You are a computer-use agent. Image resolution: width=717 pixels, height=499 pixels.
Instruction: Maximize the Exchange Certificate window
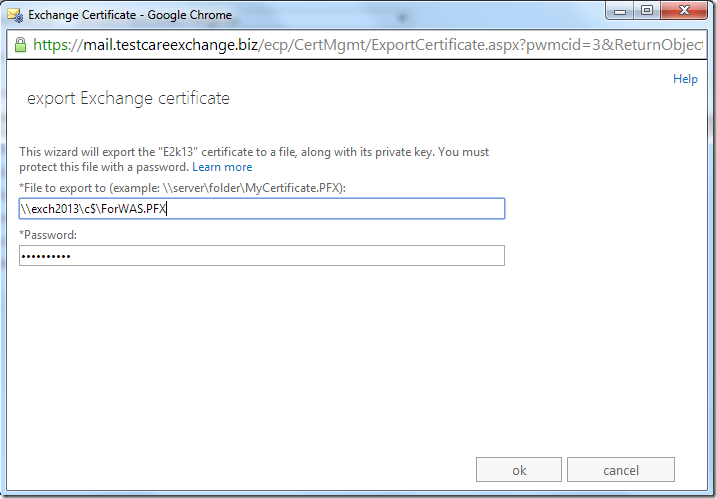[647, 11]
